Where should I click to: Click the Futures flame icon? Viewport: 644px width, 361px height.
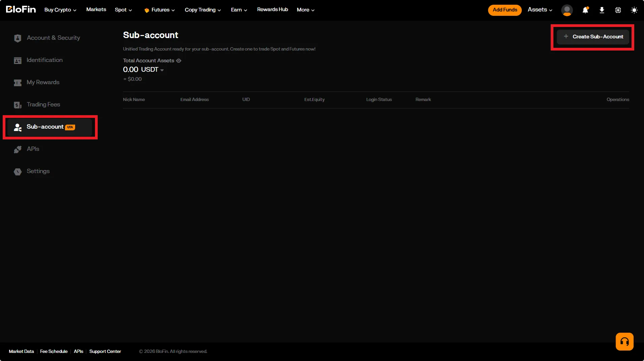click(x=147, y=10)
